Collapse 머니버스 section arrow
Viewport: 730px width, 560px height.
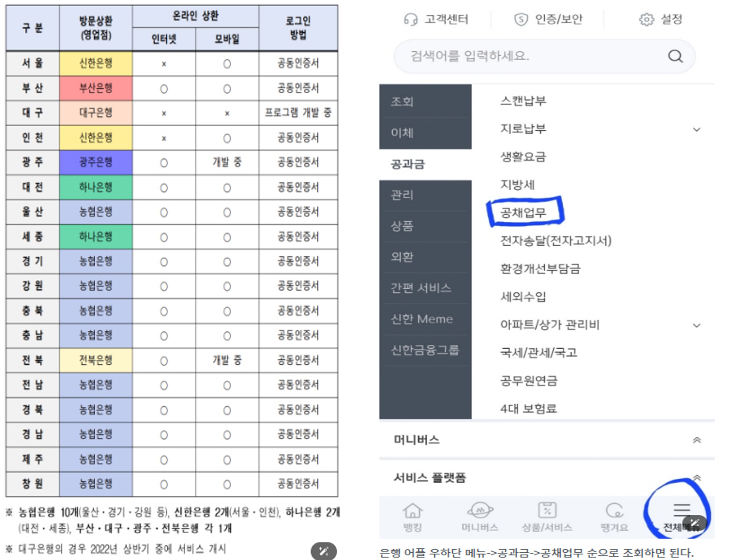[696, 440]
